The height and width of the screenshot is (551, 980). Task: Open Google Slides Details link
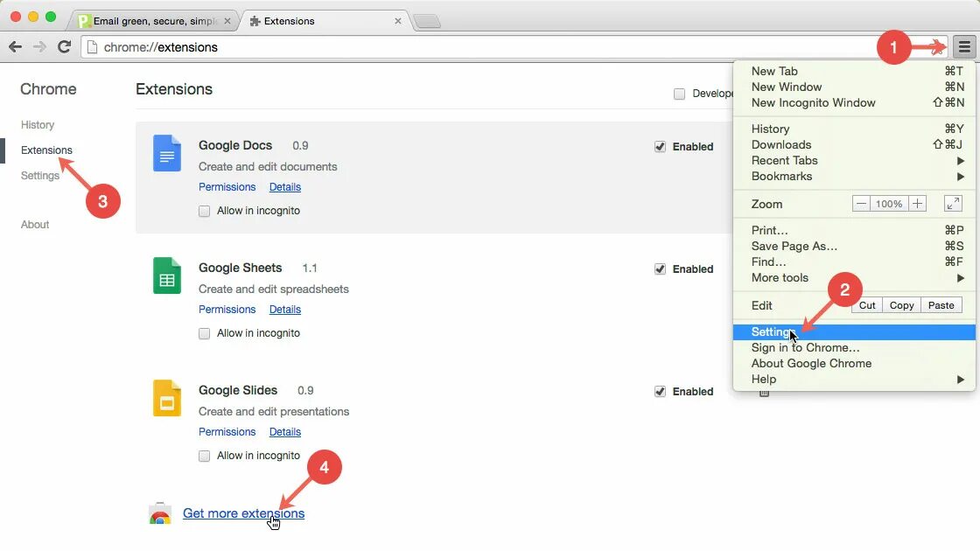[285, 432]
